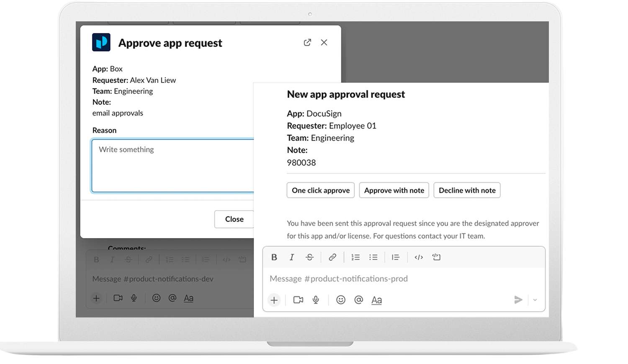Close the Approve app request dialog

[324, 42]
